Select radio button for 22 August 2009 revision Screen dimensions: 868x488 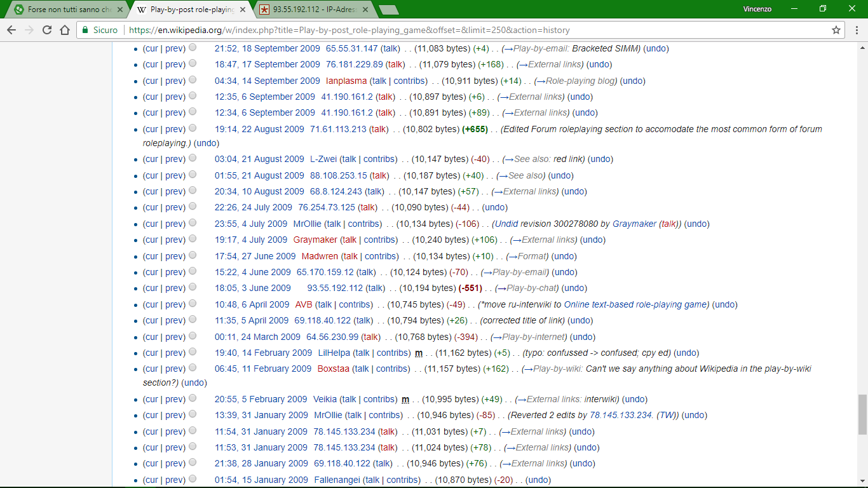pos(193,128)
